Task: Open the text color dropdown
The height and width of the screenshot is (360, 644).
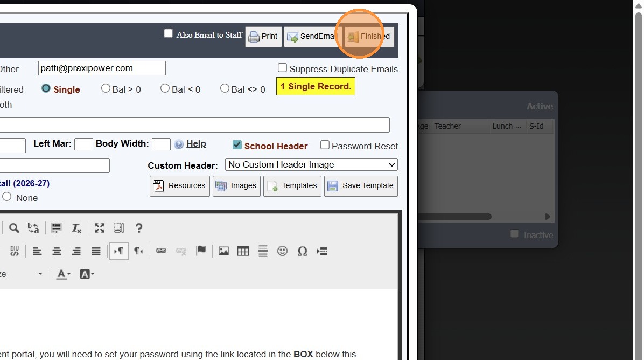Action: [x=63, y=274]
